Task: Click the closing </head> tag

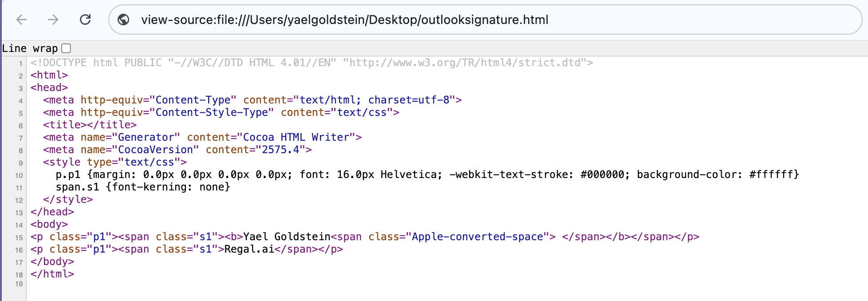Action: 52,212
